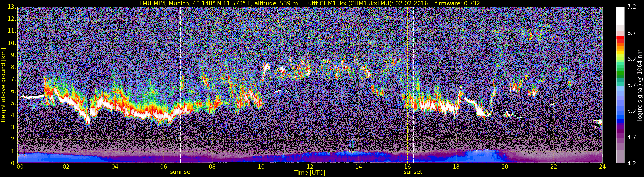This screenshot has height=177, width=644.
Task: Click the time axis tick label 14
Action: pyautogui.click(x=358, y=167)
